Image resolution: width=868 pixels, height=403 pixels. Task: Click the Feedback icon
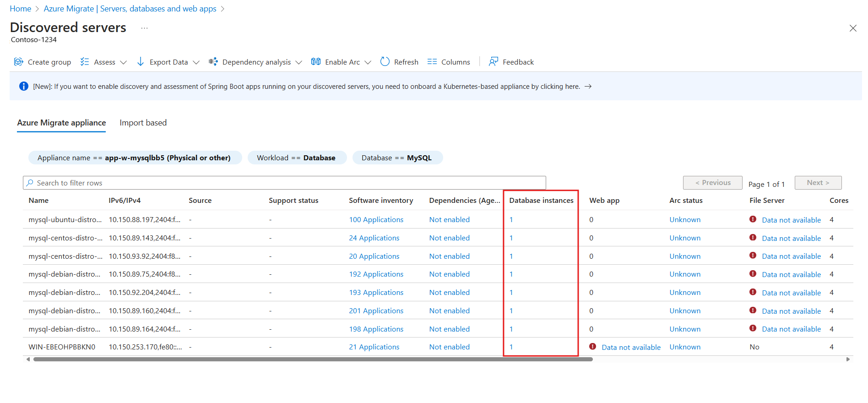493,62
